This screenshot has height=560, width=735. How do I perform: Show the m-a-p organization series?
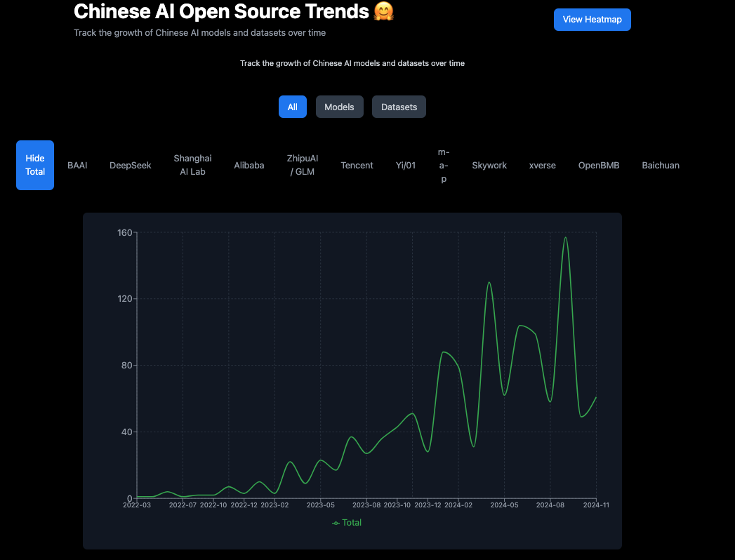tap(444, 165)
